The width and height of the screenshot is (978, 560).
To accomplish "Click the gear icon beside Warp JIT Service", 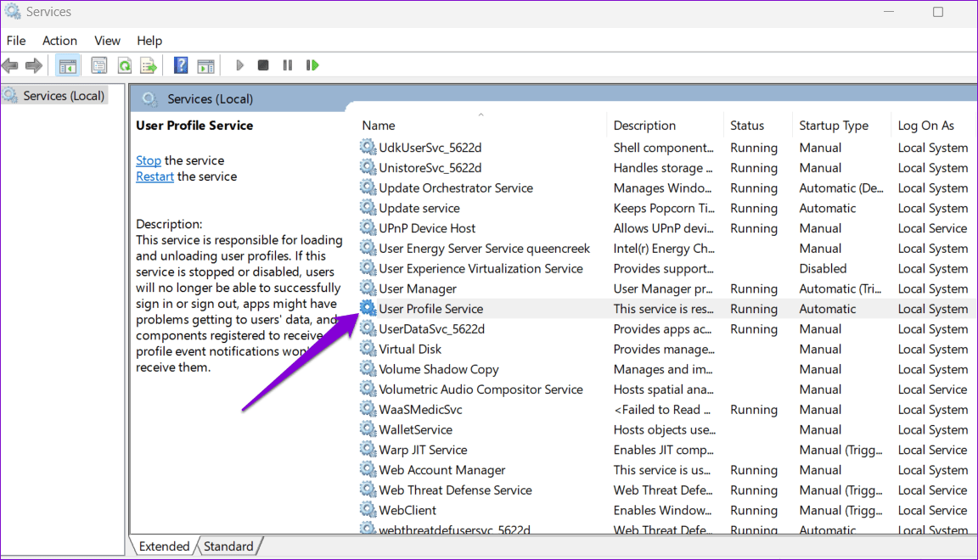I will coord(368,449).
